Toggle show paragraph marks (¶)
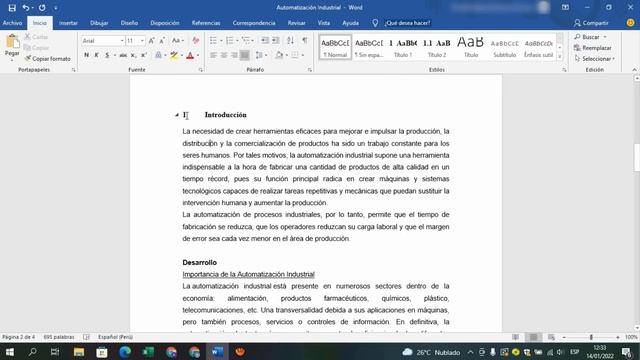 [305, 40]
